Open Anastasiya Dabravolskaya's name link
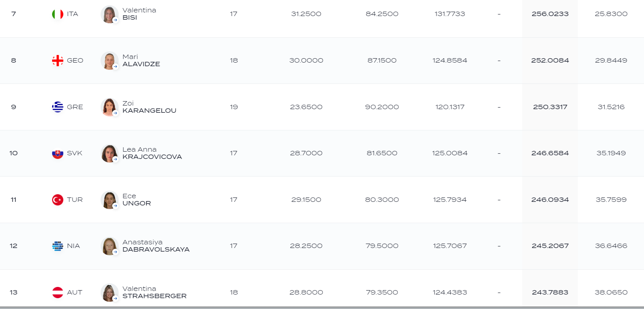644x309 pixels. pos(156,246)
